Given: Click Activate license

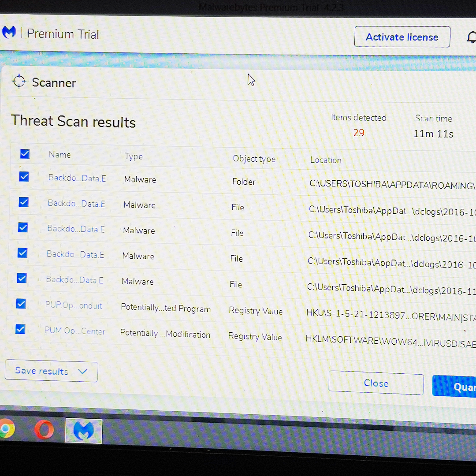Looking at the screenshot, I should point(402,37).
